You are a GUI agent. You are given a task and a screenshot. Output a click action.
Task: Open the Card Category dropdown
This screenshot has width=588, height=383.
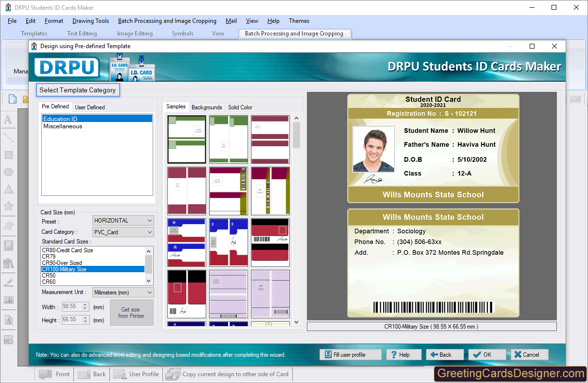(x=123, y=232)
